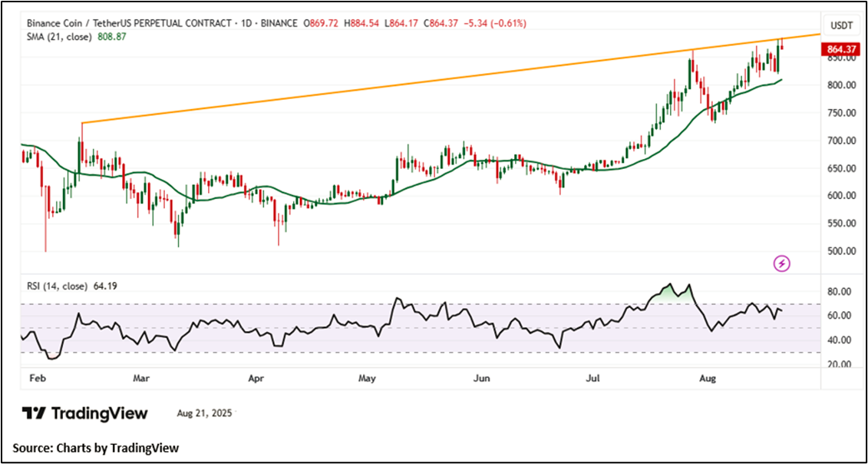Click the 600.00 price axis label
Screen dimensions: 868x464
(840, 196)
